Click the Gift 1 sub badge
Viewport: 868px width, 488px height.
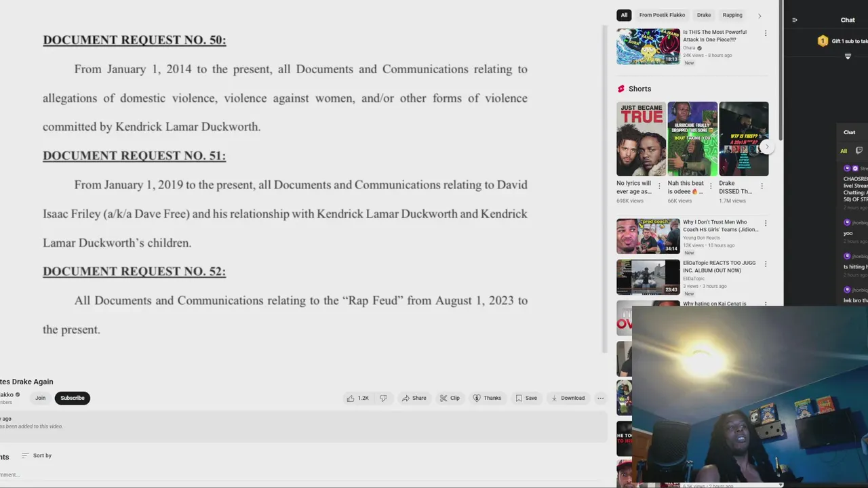[823, 41]
